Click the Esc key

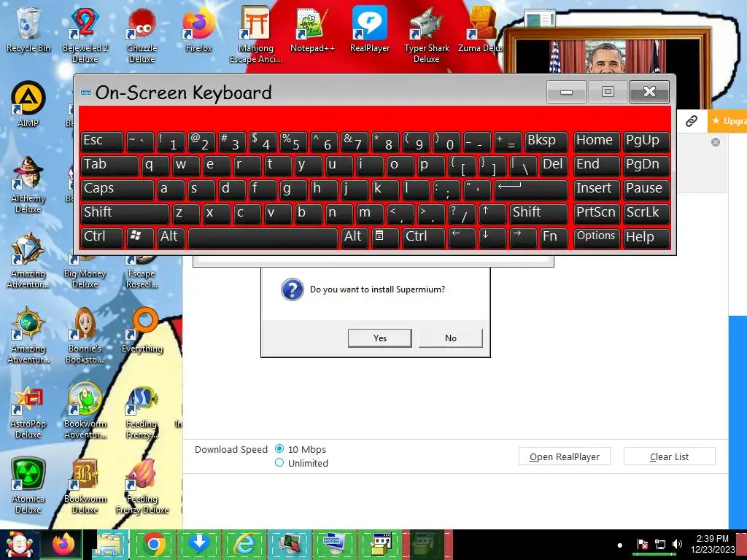tap(102, 141)
